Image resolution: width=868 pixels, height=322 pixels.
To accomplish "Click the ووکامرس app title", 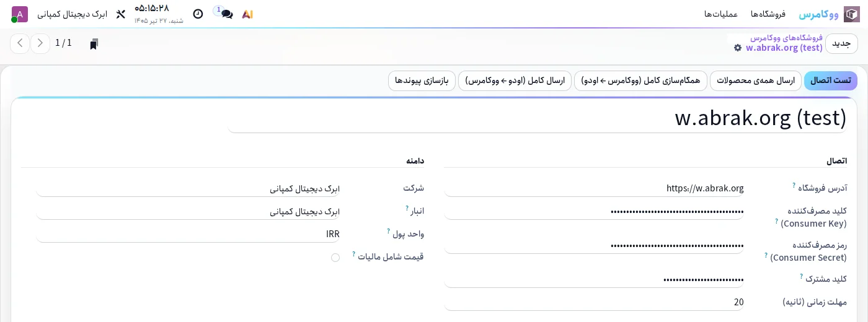I will [818, 14].
